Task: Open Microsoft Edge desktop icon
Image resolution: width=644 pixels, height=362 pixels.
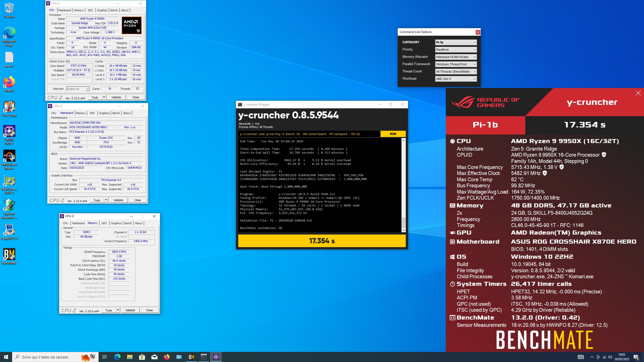Action: (9, 36)
